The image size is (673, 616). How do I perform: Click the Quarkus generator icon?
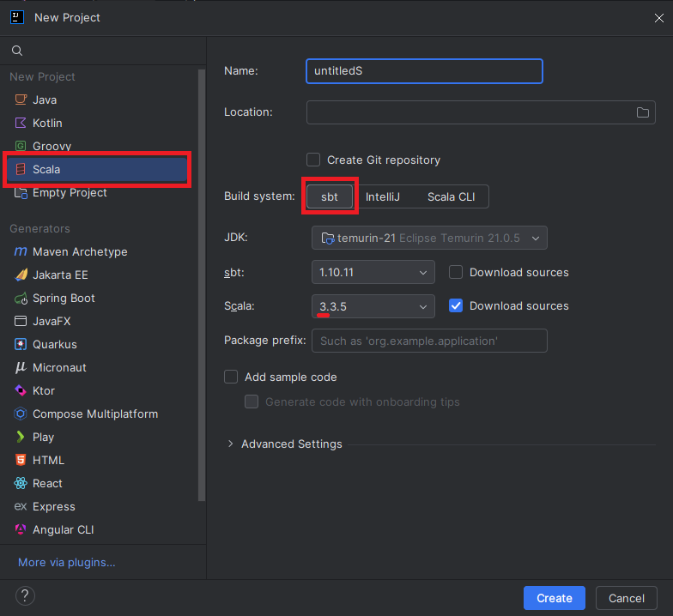[x=21, y=345]
